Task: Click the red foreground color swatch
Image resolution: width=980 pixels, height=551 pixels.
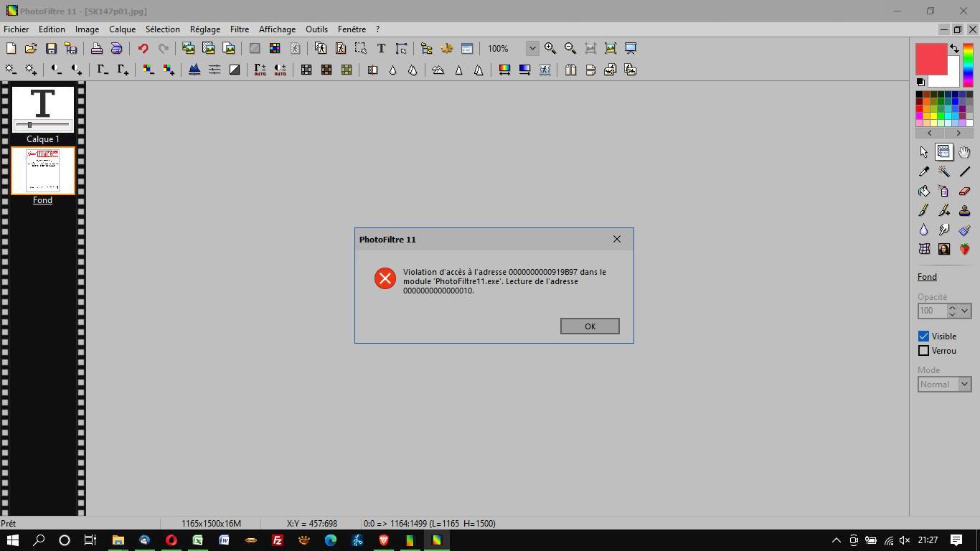Action: (930, 59)
